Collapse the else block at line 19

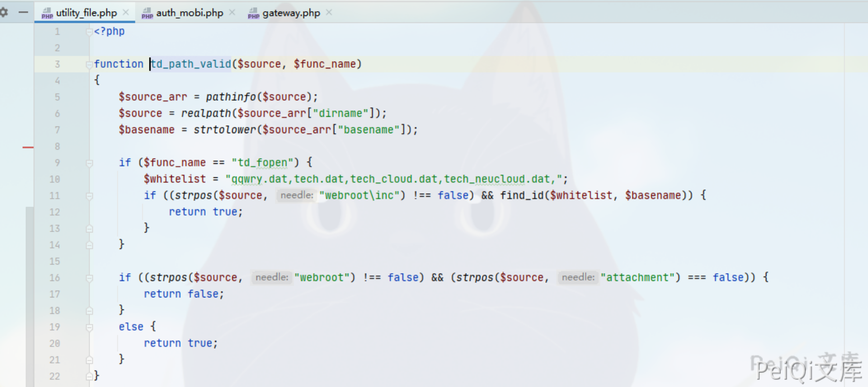pyautogui.click(x=89, y=327)
